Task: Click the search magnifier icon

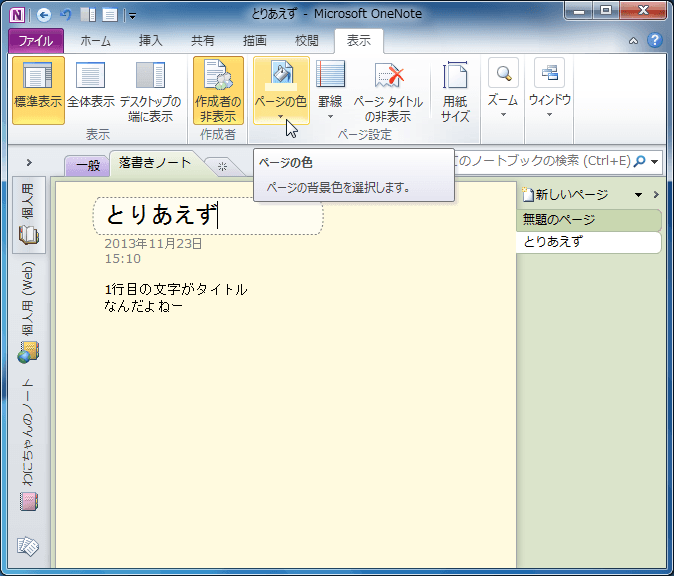Action: (640, 162)
